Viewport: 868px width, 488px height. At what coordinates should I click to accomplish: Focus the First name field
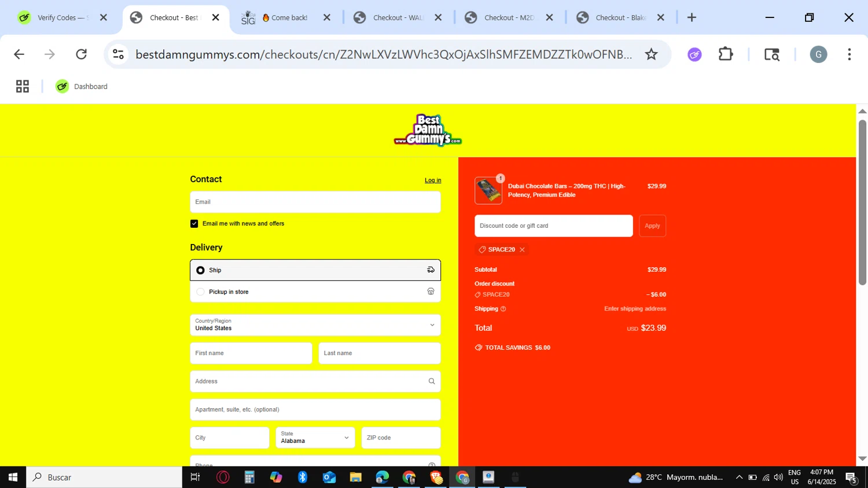(x=251, y=353)
